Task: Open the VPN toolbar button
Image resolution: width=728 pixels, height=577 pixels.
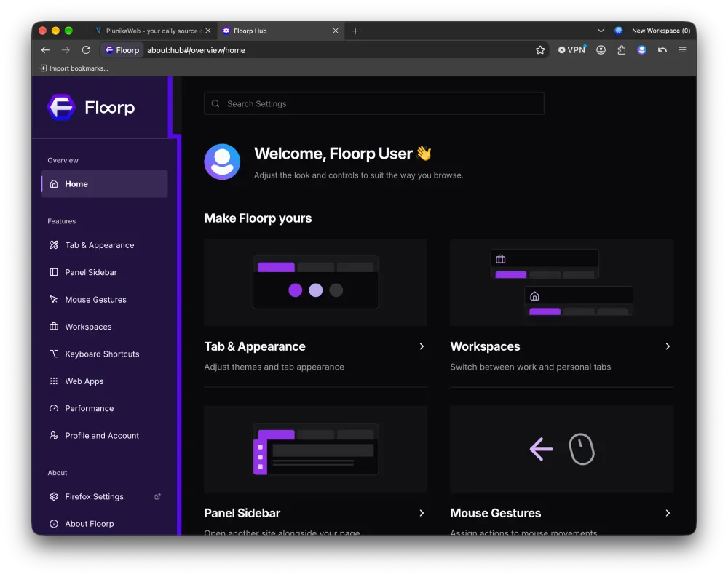Action: (571, 50)
